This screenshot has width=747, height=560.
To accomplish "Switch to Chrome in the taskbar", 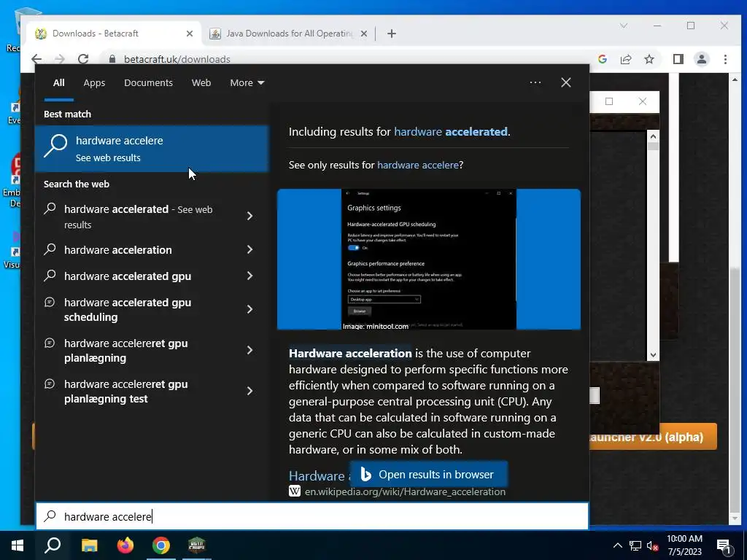I will pos(161,545).
